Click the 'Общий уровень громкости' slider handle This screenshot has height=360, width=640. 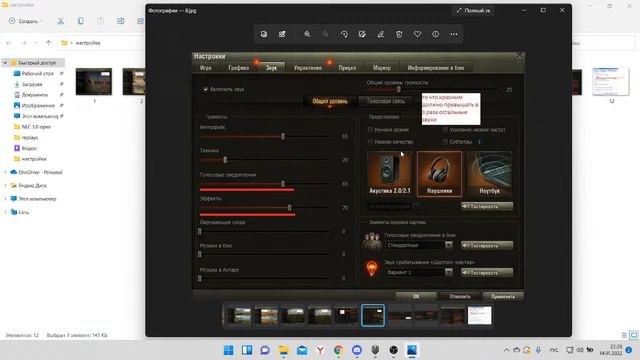click(x=399, y=89)
